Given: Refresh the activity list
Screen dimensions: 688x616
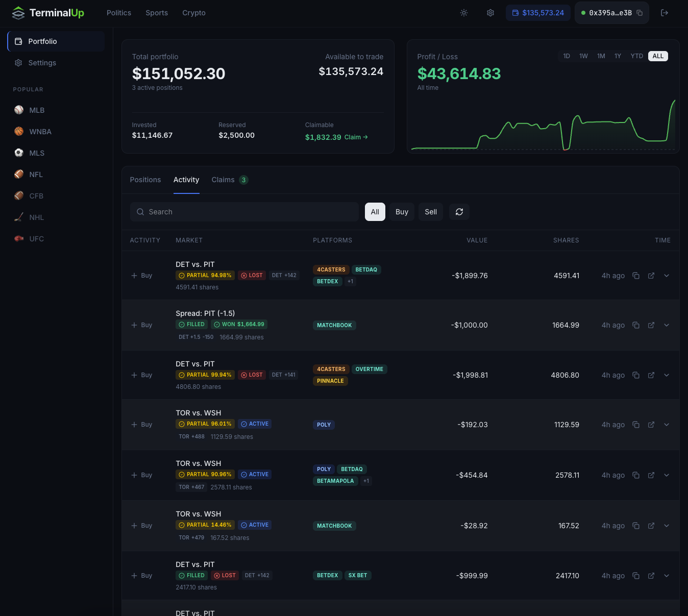Looking at the screenshot, I should pos(459,212).
